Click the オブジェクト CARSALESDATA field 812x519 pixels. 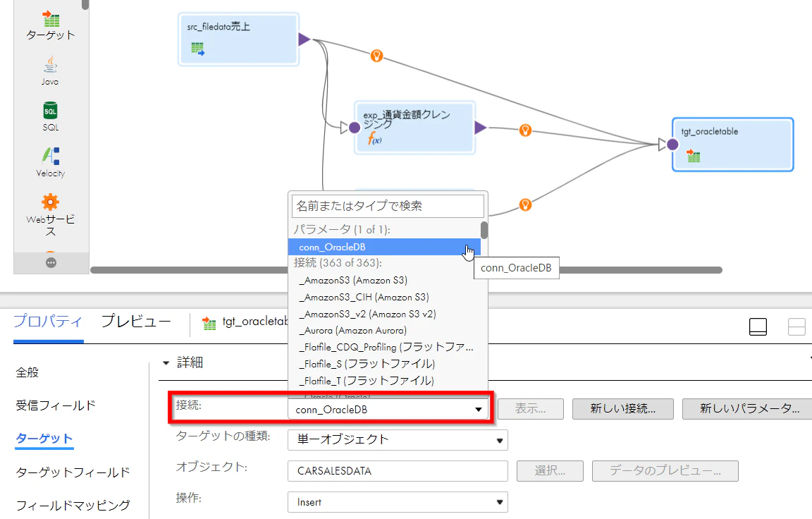398,471
